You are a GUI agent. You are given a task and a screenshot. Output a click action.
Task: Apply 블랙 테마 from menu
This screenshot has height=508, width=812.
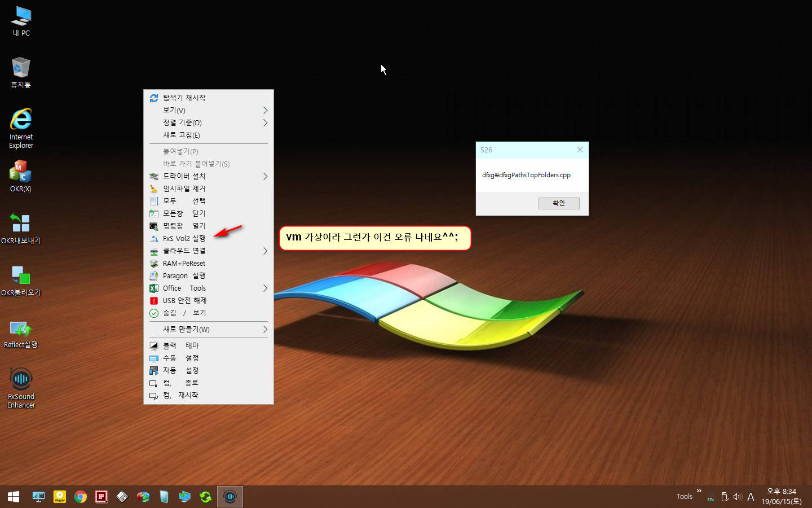209,345
